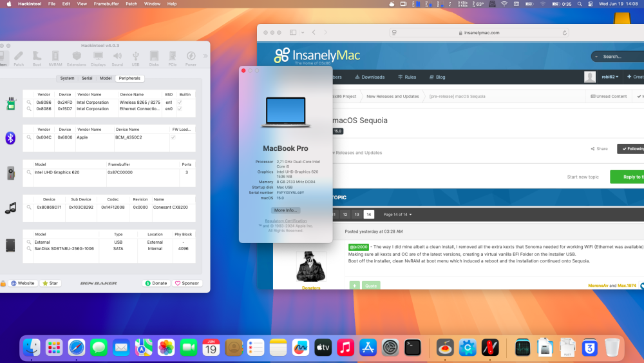The height and width of the screenshot is (363, 644).
Task: Click More Info button in About This Mac
Action: pyautogui.click(x=285, y=210)
